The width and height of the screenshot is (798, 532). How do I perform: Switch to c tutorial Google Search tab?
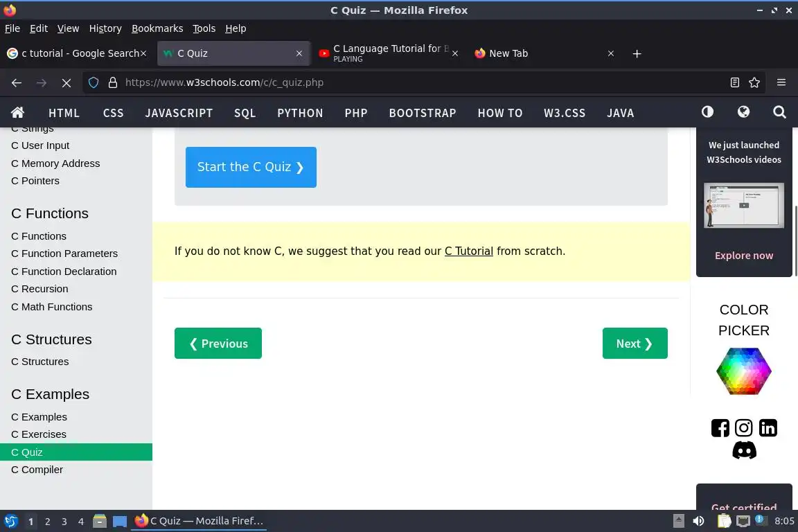(x=76, y=53)
